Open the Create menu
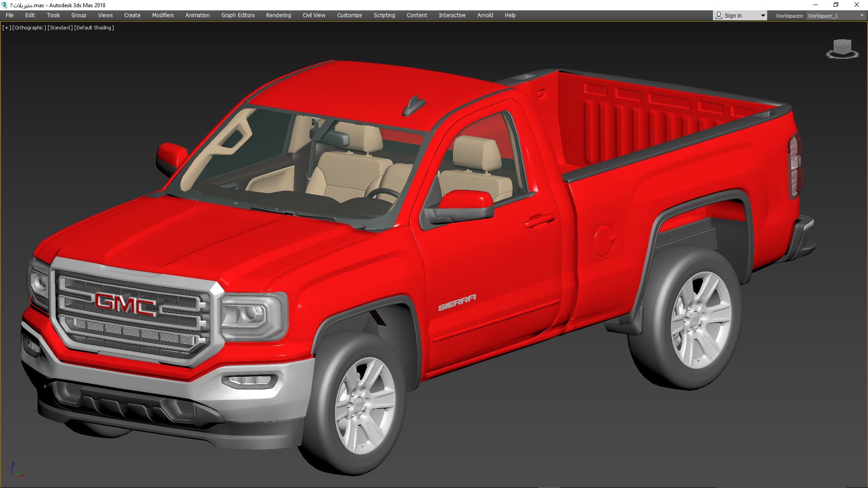This screenshot has width=868, height=488. coord(132,15)
